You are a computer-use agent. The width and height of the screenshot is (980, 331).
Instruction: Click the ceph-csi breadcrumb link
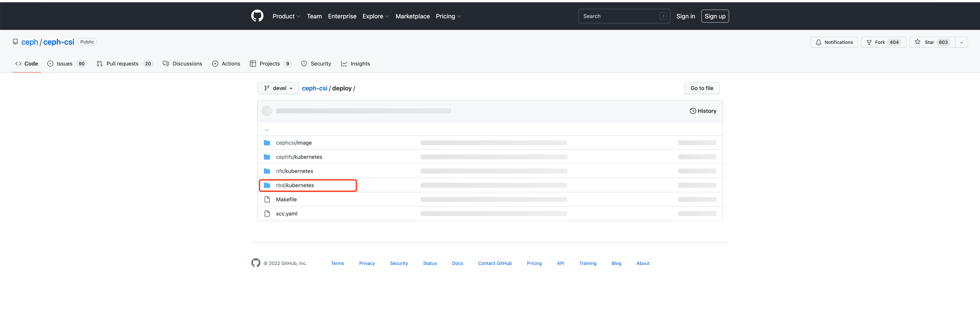pyautogui.click(x=315, y=88)
